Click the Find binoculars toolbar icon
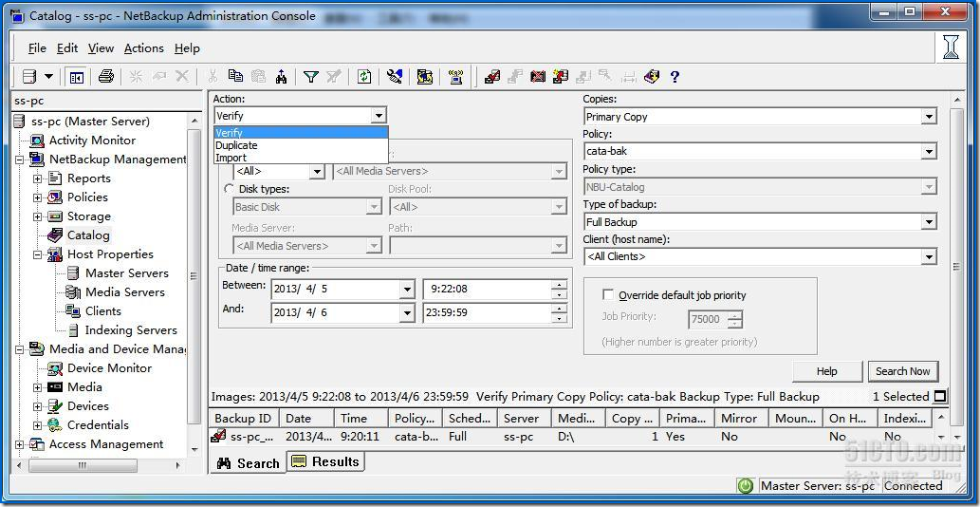This screenshot has height=507, width=980. [281, 77]
